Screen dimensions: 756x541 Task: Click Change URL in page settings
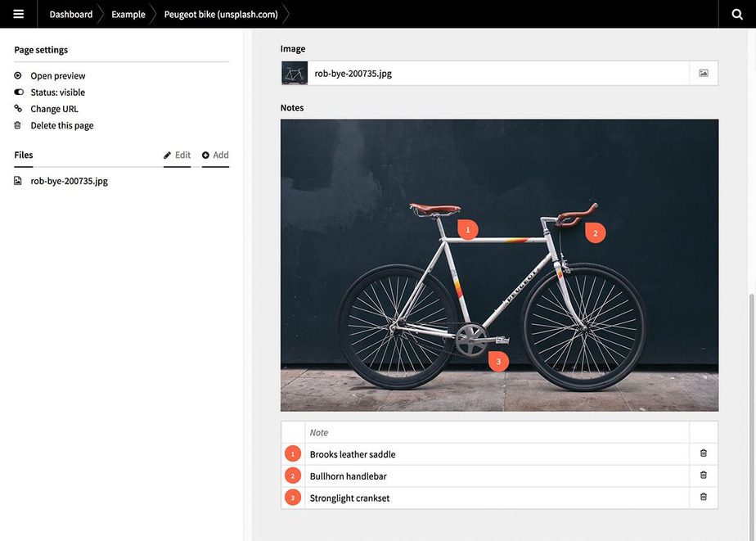(x=54, y=109)
